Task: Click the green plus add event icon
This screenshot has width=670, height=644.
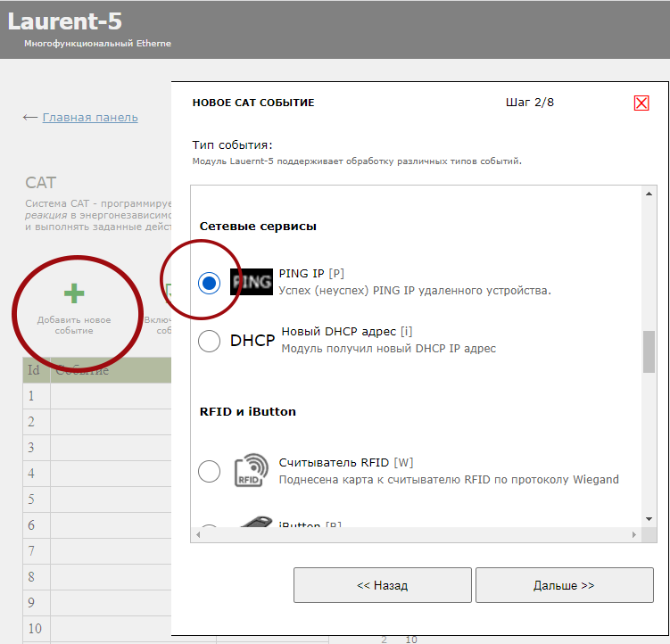Action: [x=74, y=294]
